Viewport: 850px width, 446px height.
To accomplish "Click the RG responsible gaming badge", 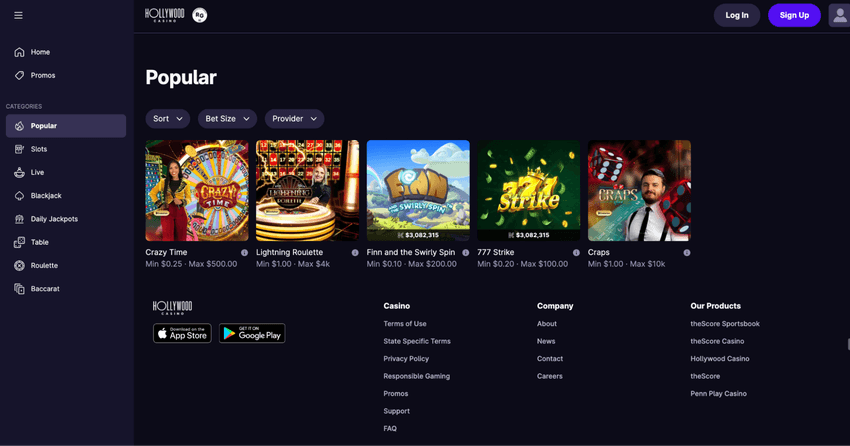I will [199, 15].
